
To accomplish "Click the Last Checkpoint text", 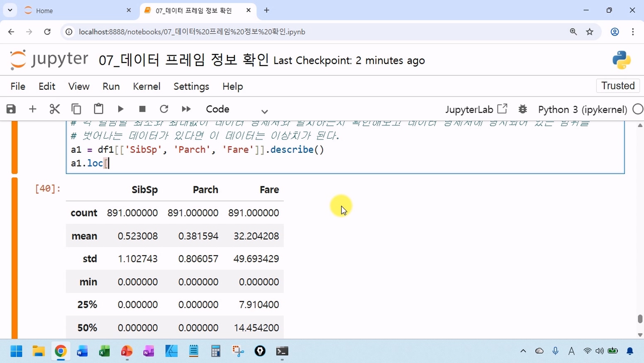I will (x=349, y=61).
